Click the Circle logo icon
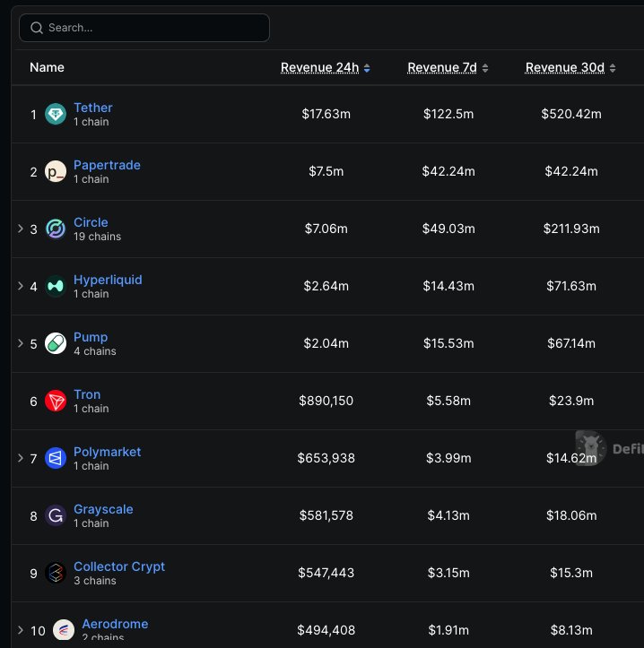644x648 pixels. (x=56, y=229)
